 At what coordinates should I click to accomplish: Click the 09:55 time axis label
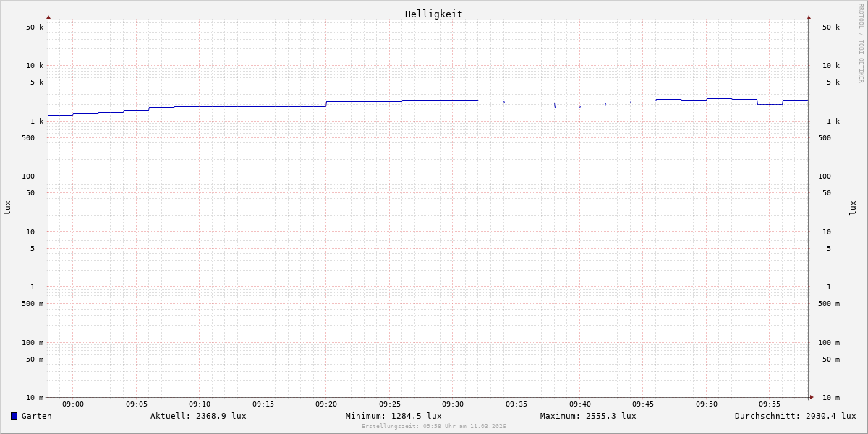coord(770,404)
